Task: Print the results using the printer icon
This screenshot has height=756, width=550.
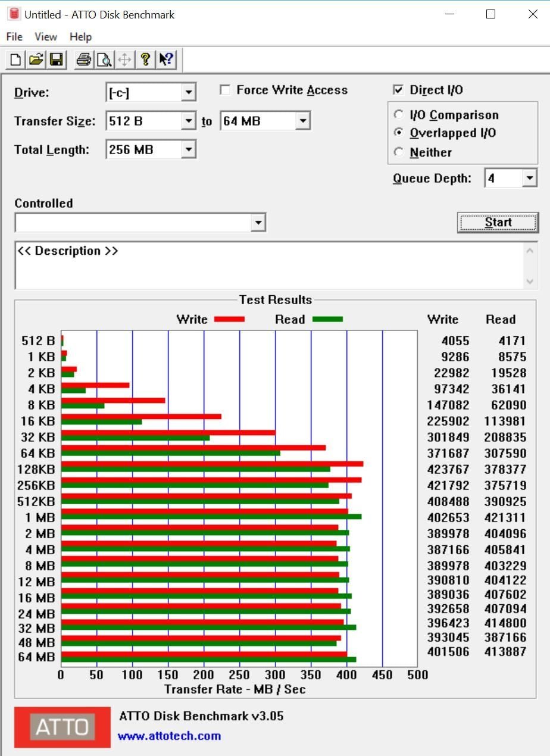Action: pyautogui.click(x=84, y=60)
